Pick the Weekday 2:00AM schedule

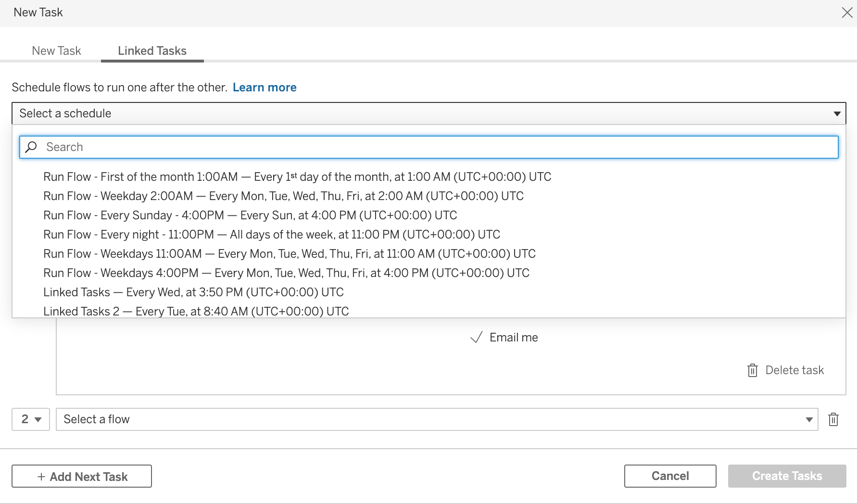tap(283, 196)
